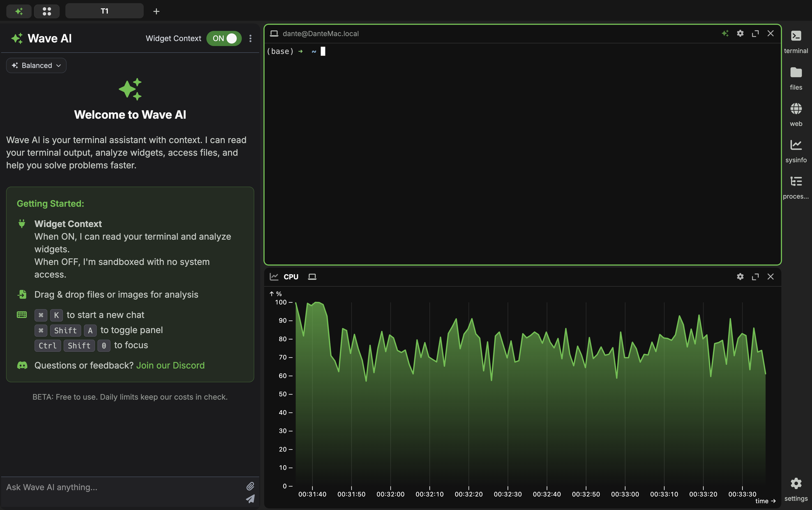
Task: Open the web widget from sidebar
Action: [796, 115]
